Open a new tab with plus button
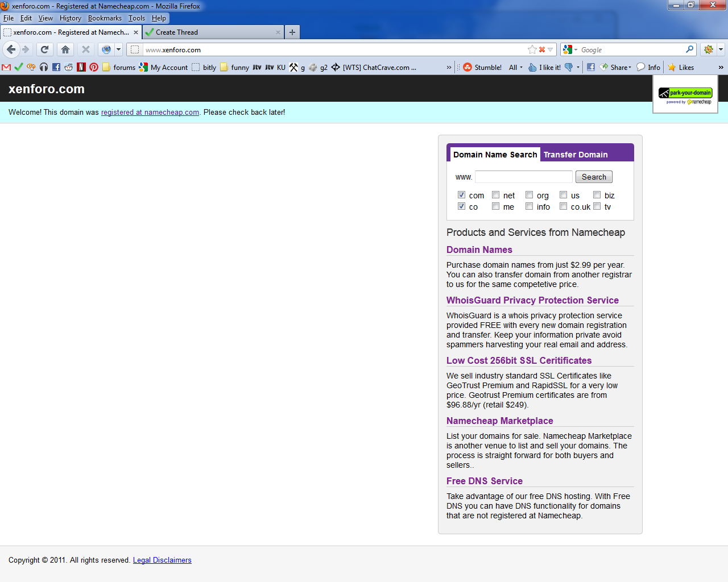 (292, 32)
